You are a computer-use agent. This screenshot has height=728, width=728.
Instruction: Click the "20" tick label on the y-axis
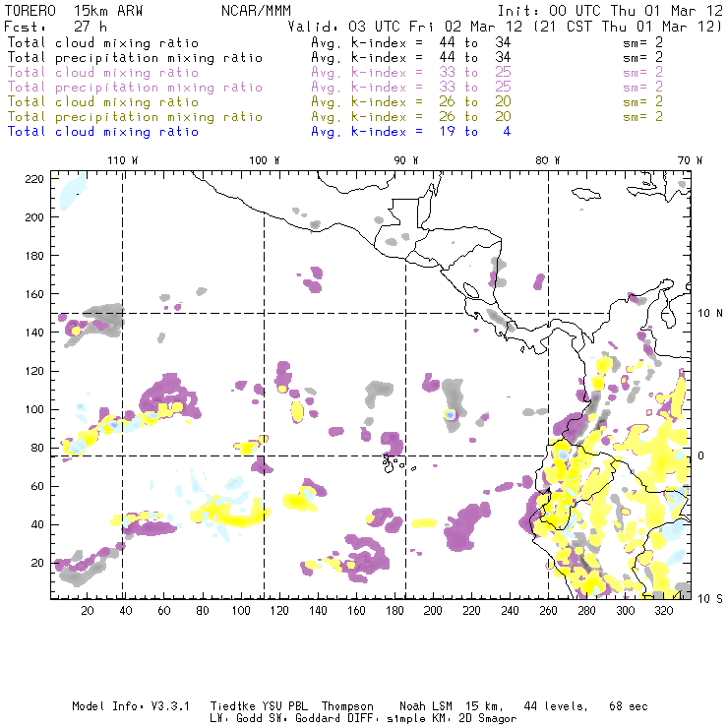tap(37, 563)
